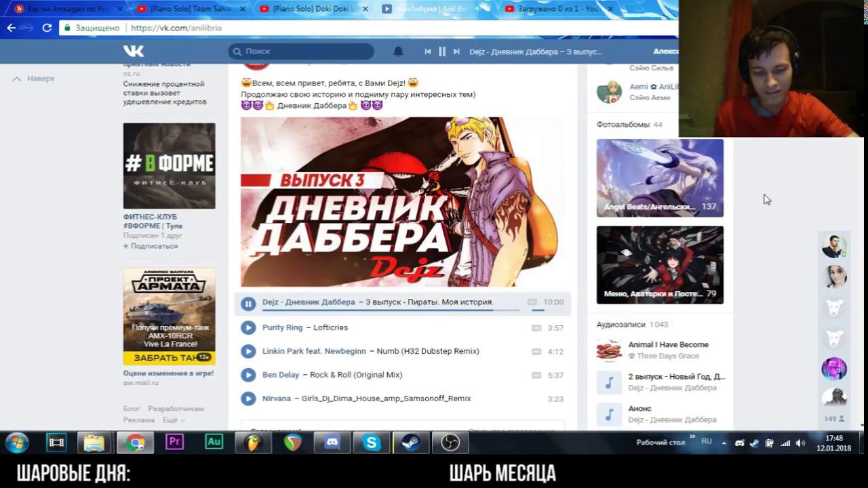This screenshot has width=868, height=488.
Task: Open the #ВФОРМЕ fitness club ad image
Action: coord(169,166)
